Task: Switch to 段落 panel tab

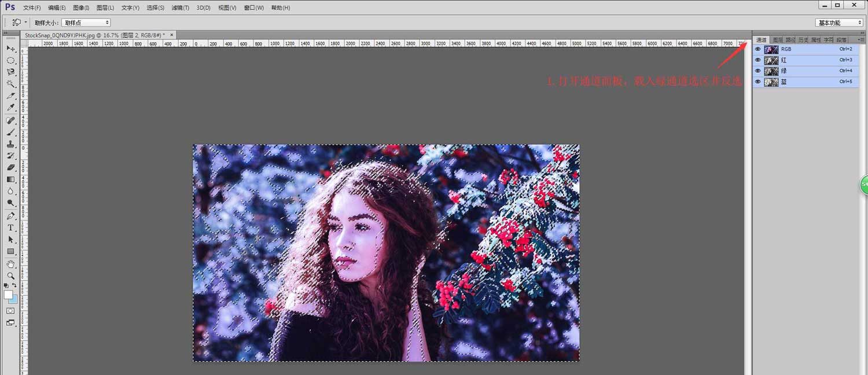Action: (x=841, y=40)
